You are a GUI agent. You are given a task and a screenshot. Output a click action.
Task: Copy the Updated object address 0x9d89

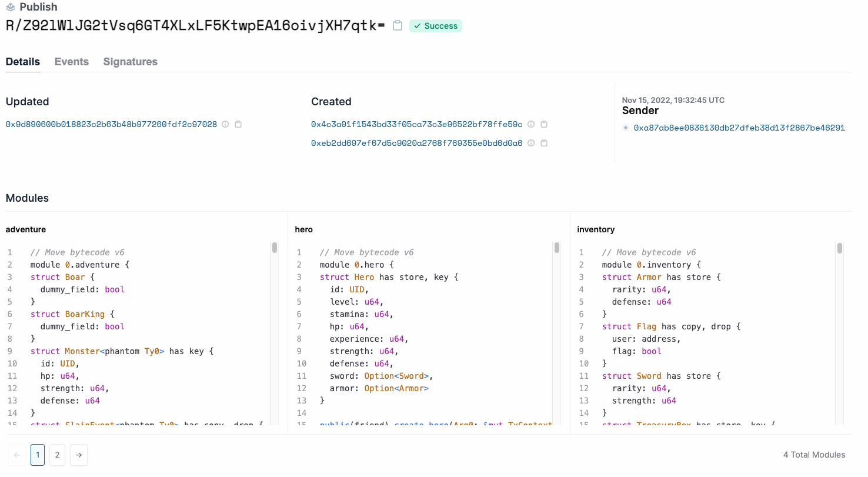pyautogui.click(x=238, y=125)
